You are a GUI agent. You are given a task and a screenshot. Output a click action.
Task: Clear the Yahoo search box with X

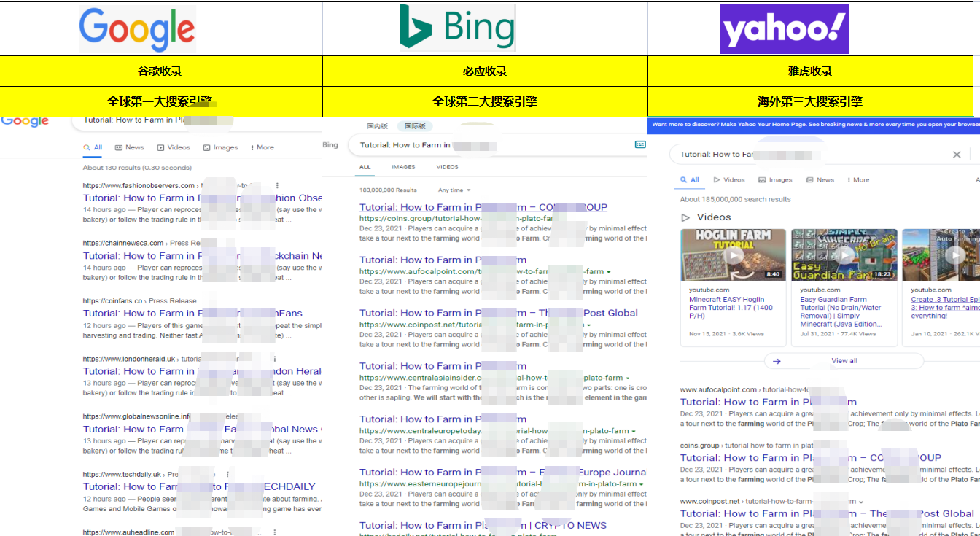tap(957, 155)
